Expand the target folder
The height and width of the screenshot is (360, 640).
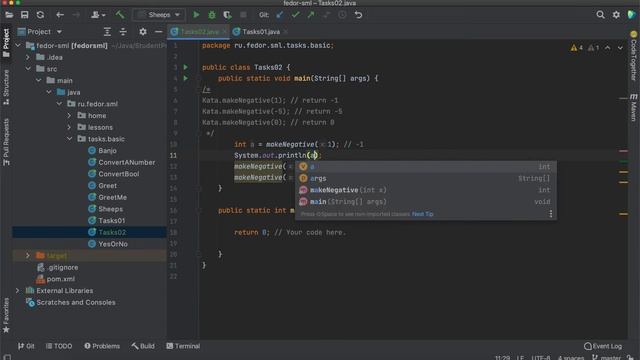tap(28, 256)
